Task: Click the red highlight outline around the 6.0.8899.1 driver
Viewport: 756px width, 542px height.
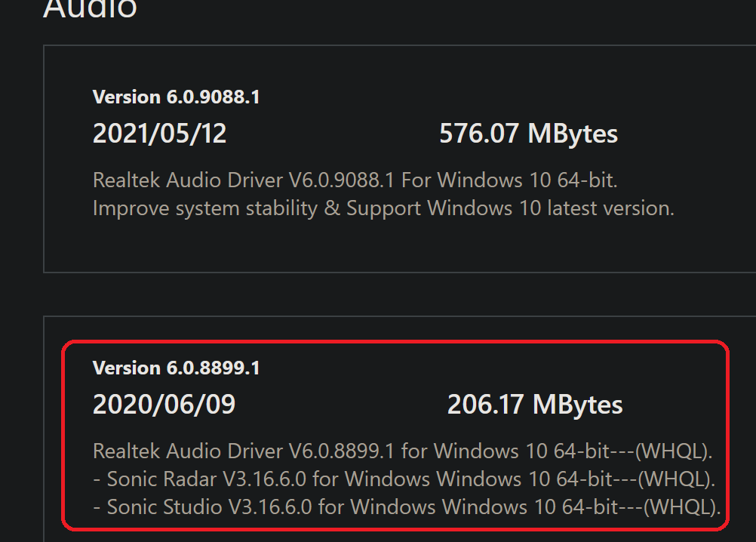Action: pyautogui.click(x=395, y=342)
